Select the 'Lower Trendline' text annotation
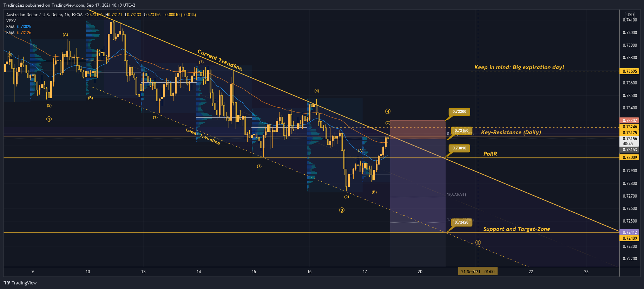Screen dimensions: 644x289 (x=203, y=136)
